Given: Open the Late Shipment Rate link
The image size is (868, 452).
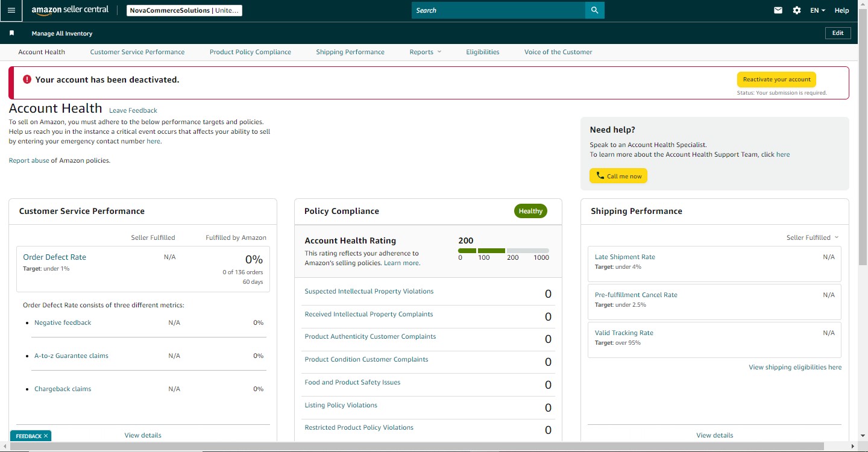Looking at the screenshot, I should pos(625,257).
